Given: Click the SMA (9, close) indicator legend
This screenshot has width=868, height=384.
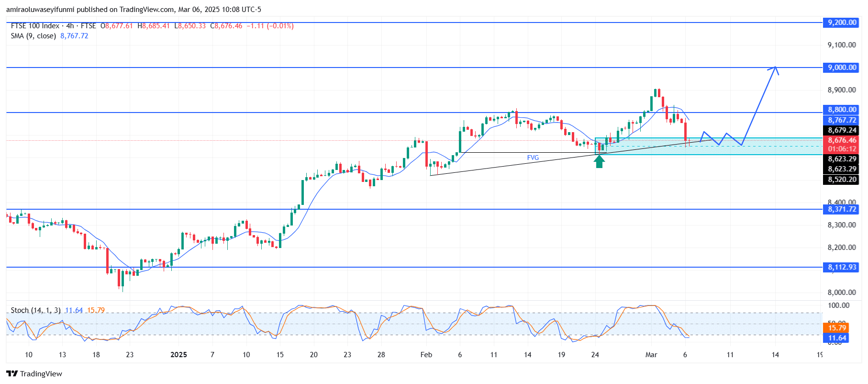Looking at the screenshot, I should coord(33,36).
